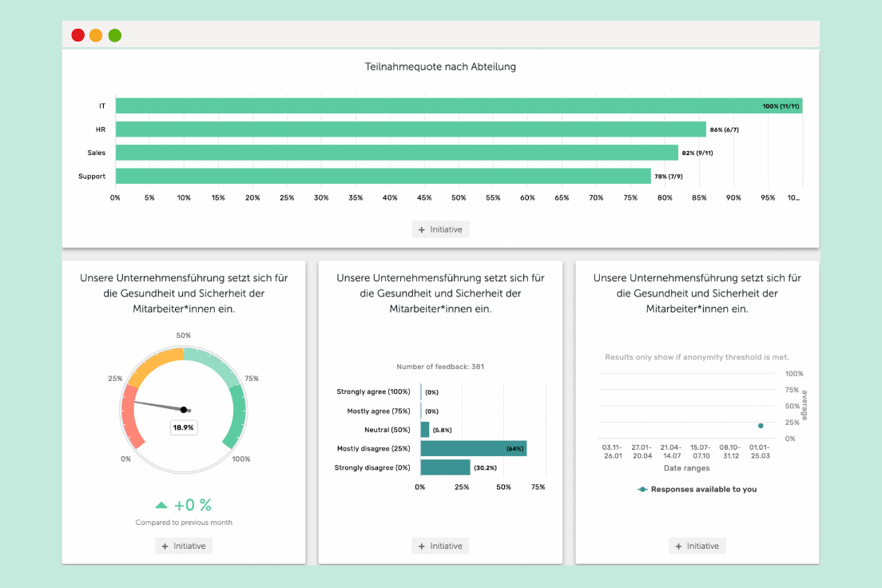Click the 'Results only show if anonymity threshold is met.' note
The height and width of the screenshot is (588, 882).
(697, 357)
